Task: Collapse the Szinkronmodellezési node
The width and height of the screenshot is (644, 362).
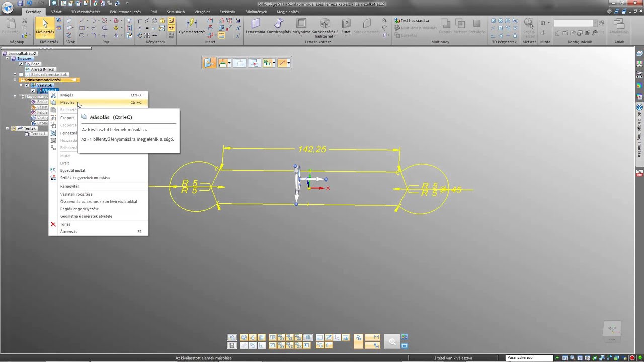Action: 15,80
